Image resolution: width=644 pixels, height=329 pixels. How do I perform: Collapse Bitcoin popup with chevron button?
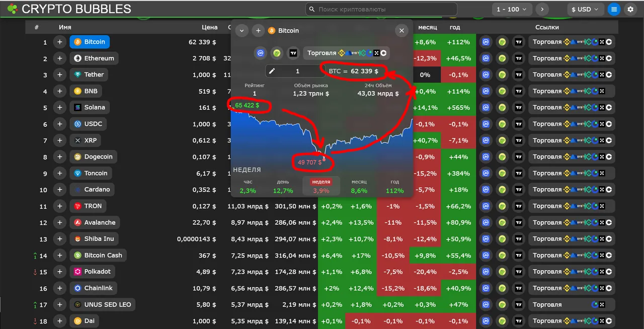click(x=242, y=31)
